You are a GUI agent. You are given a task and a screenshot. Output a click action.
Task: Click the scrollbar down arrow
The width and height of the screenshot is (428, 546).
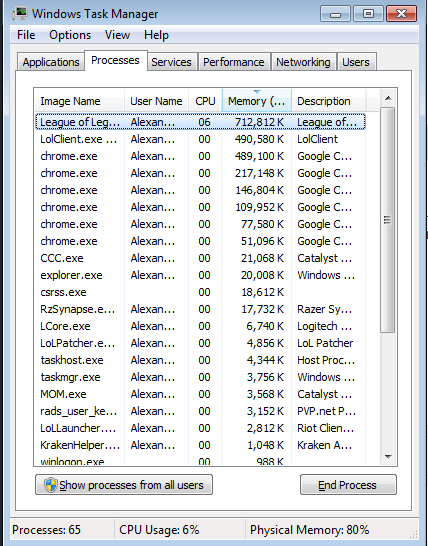tap(388, 457)
